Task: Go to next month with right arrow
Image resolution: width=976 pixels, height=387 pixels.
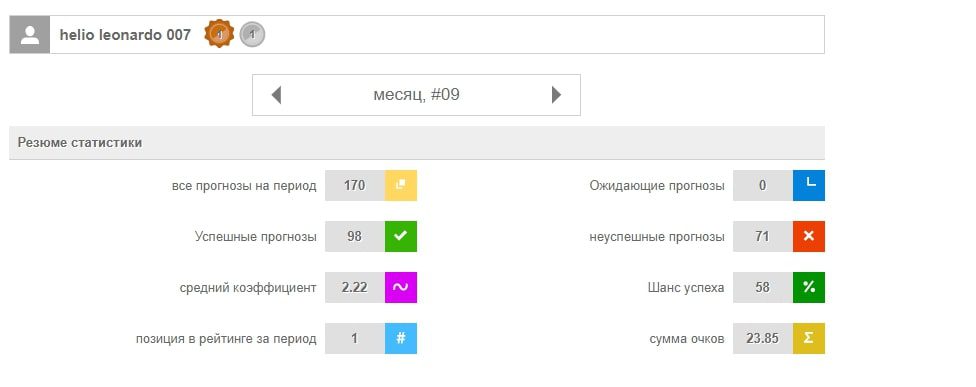Action: [x=556, y=95]
